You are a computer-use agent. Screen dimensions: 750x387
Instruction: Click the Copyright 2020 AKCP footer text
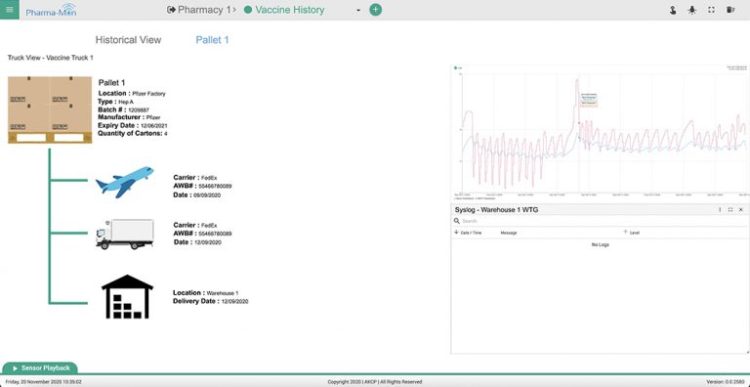375,382
